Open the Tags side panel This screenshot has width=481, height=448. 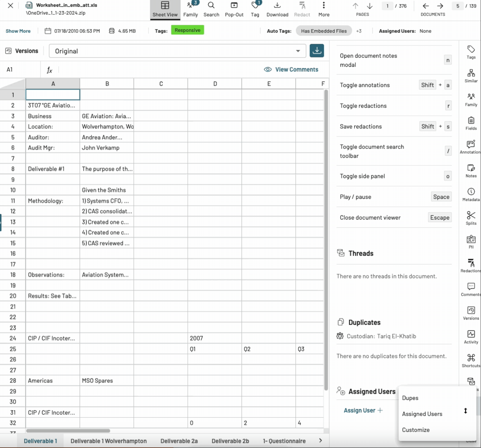point(471,52)
